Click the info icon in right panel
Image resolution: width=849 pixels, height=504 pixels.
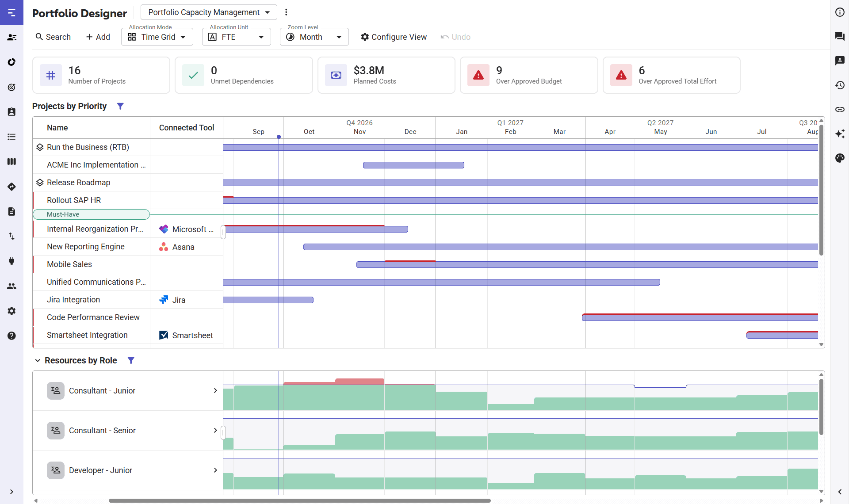tap(840, 12)
